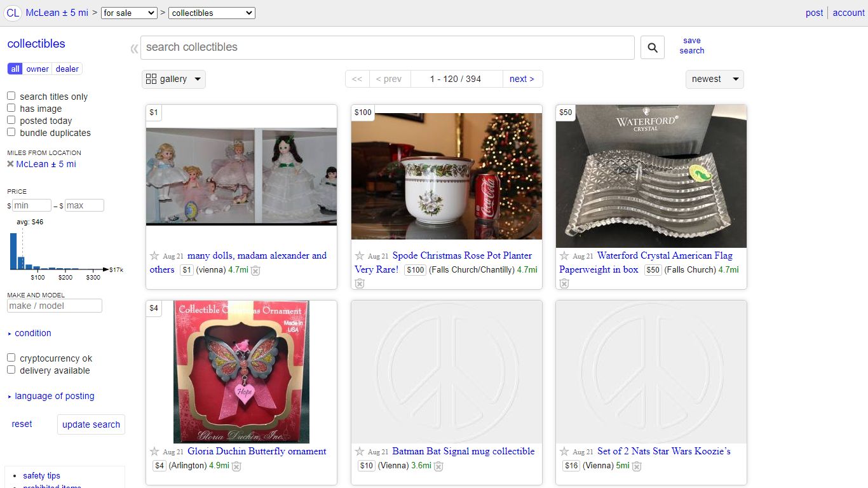This screenshot has height=488, width=868.
Task: Enable bundle duplicates option
Action: [x=11, y=132]
